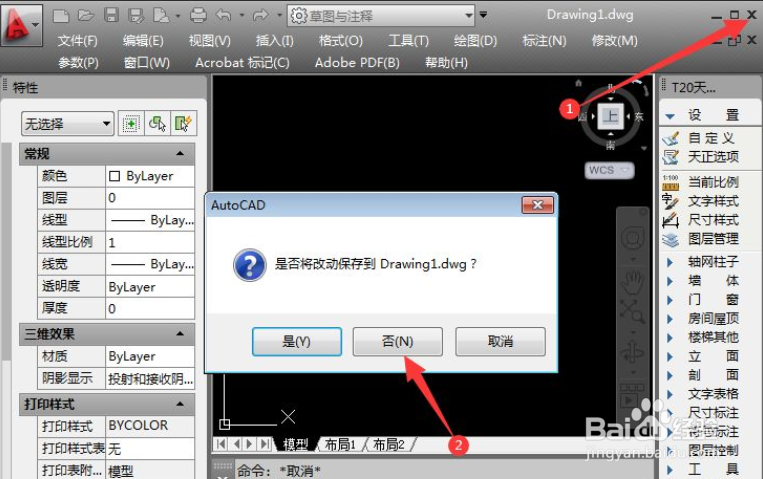The image size is (763, 479).
Task: Collapse the 打印样式 section
Action: pos(180,404)
